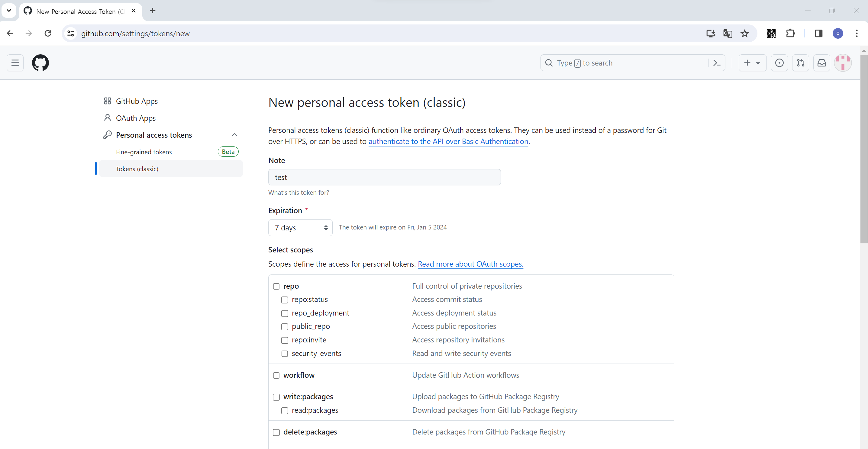
Task: Enable the repo scope checkbox
Action: click(276, 286)
